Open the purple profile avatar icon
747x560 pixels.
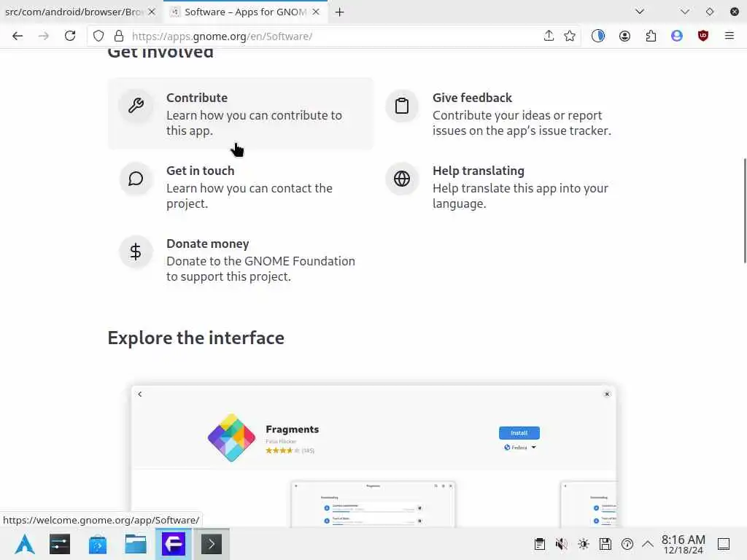tap(677, 36)
